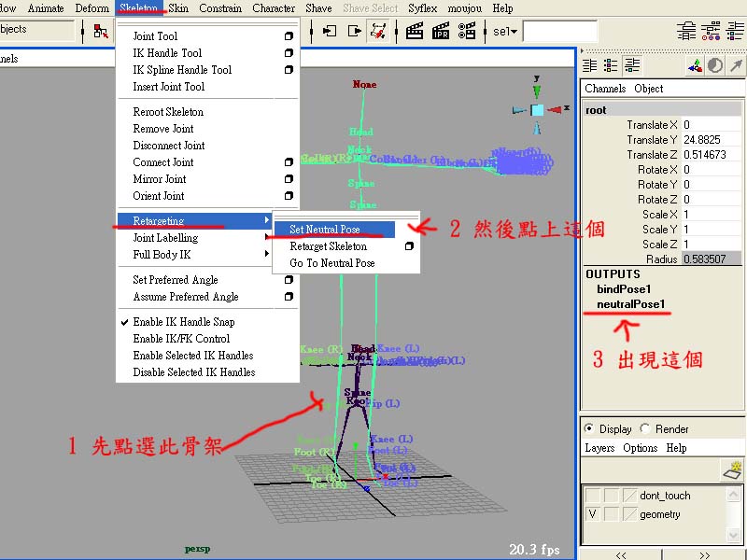Show Channel Box toolbar icon

click(x=735, y=32)
